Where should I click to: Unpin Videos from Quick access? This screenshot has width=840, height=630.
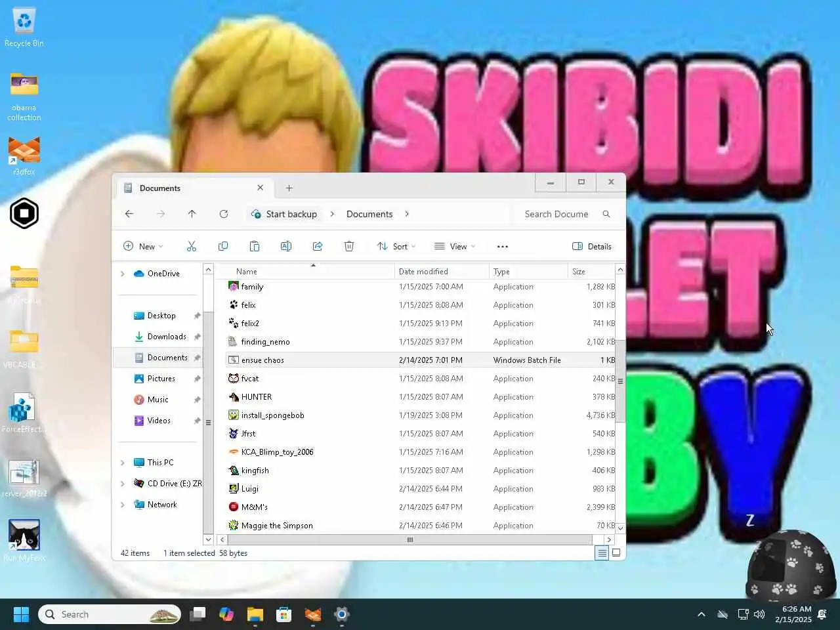click(x=197, y=421)
